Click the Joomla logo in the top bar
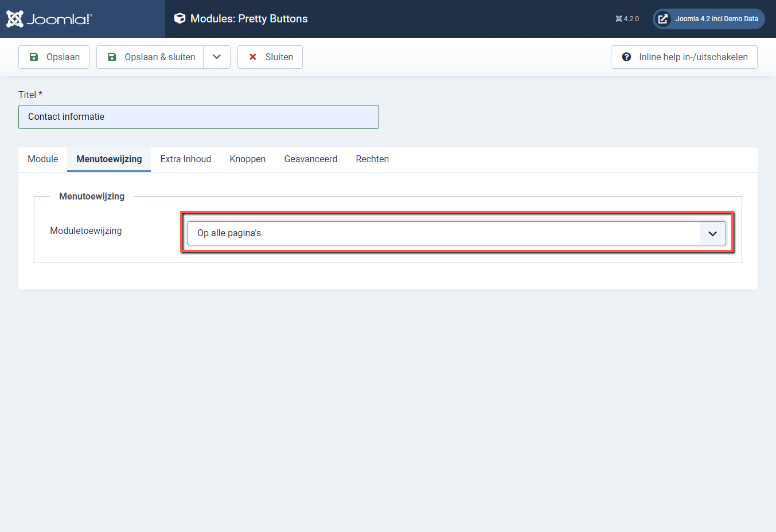Viewport: 776px width, 532px height. click(x=48, y=18)
